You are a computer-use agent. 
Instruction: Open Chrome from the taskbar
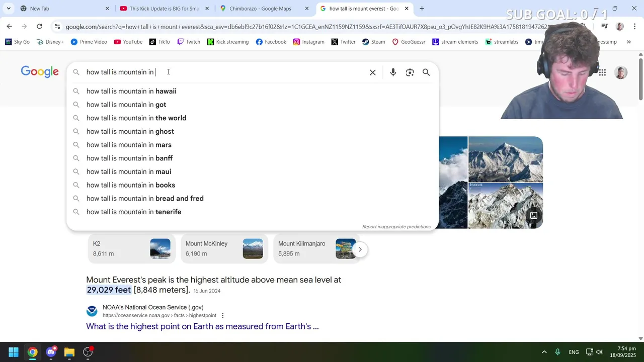[x=32, y=352]
